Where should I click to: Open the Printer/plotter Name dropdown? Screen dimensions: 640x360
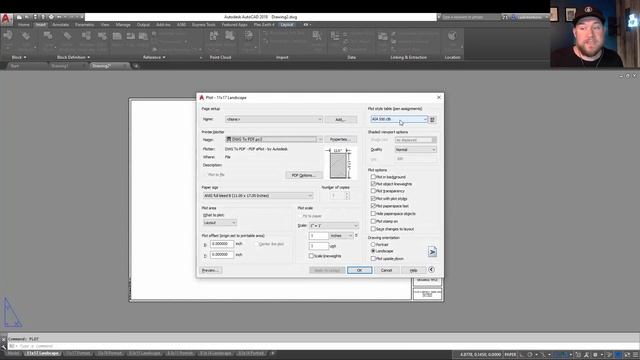(x=274, y=139)
